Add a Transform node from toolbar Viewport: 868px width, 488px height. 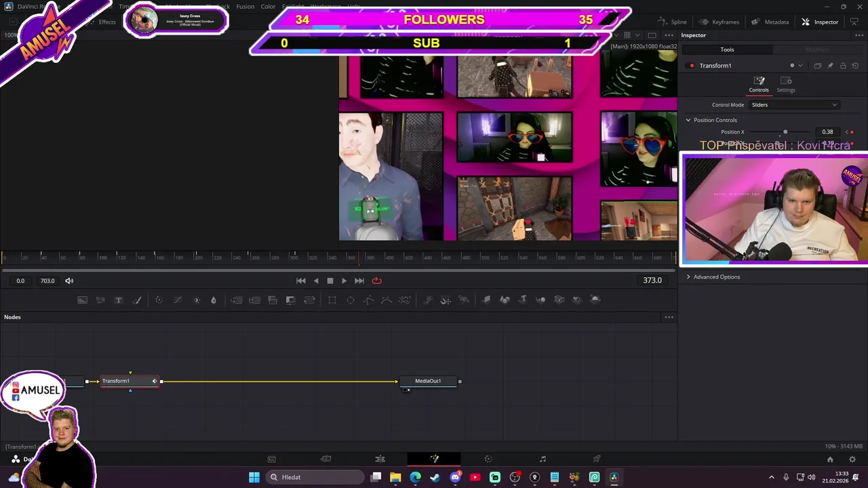click(309, 300)
